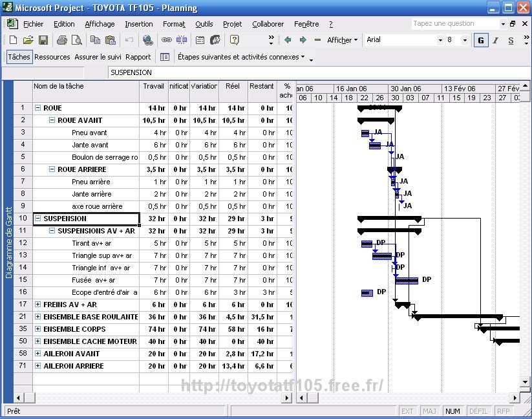Save the project with the floppy icon

[43, 40]
